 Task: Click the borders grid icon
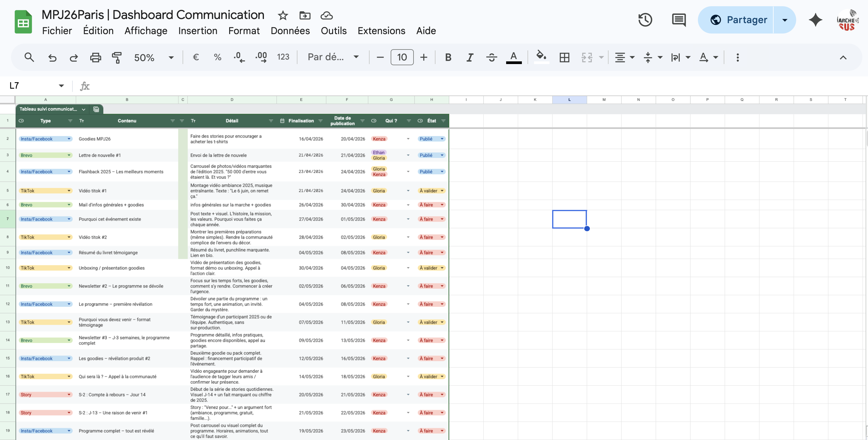[564, 58]
